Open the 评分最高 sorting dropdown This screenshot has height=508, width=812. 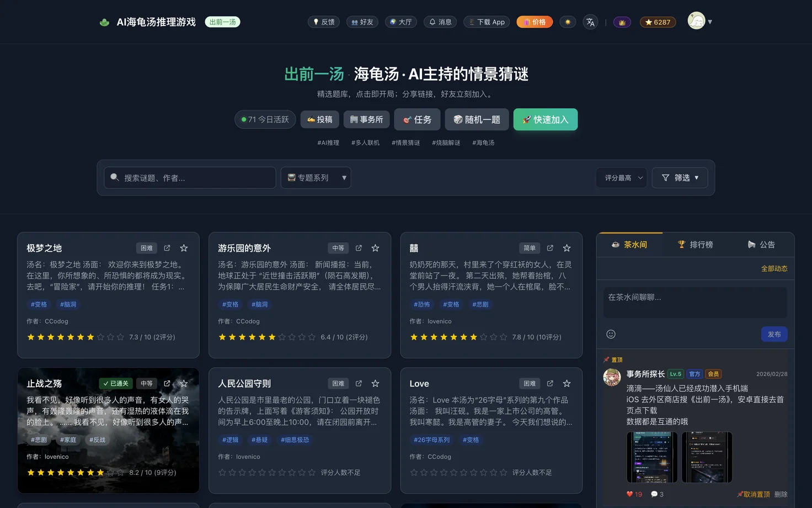tap(622, 178)
